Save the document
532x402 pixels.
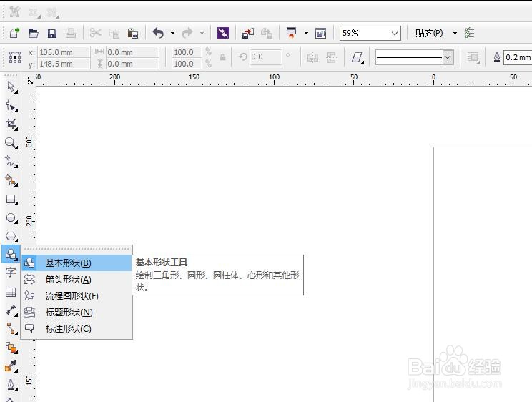point(52,33)
